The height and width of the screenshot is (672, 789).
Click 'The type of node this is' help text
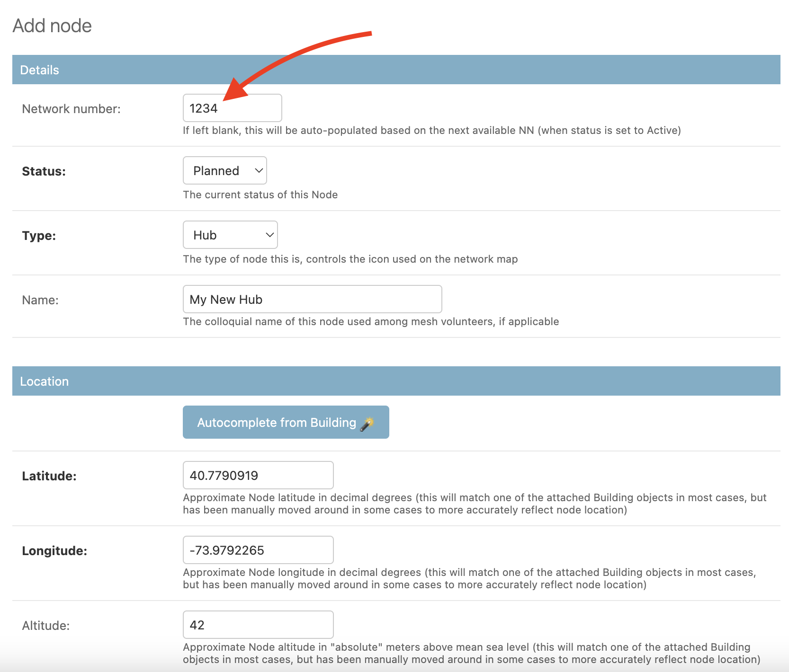click(350, 259)
